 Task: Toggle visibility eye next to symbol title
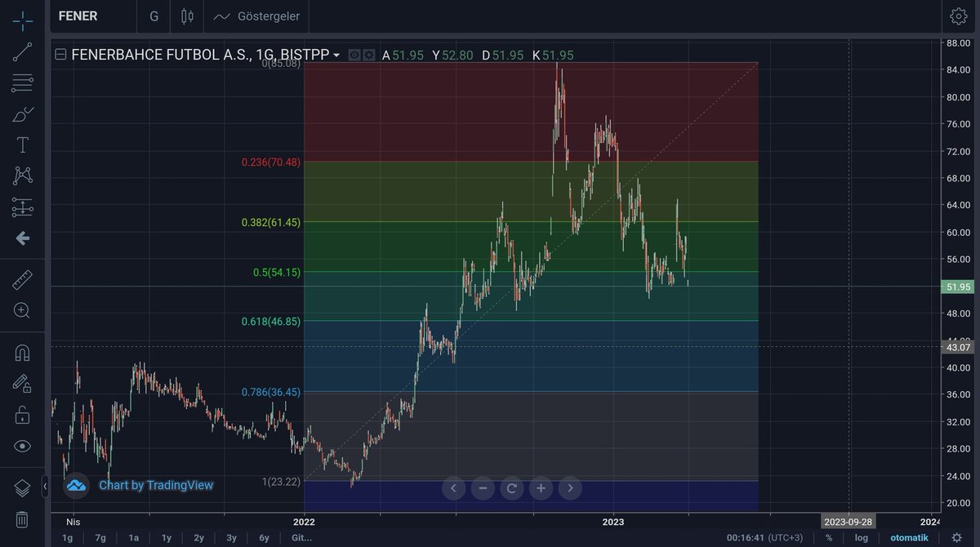pyautogui.click(x=354, y=55)
